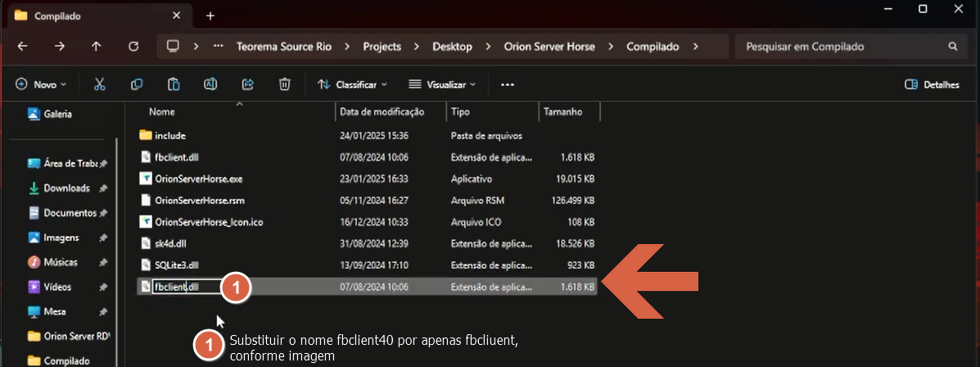This screenshot has width=980, height=367.
Task: Go up one folder level
Action: (x=97, y=46)
